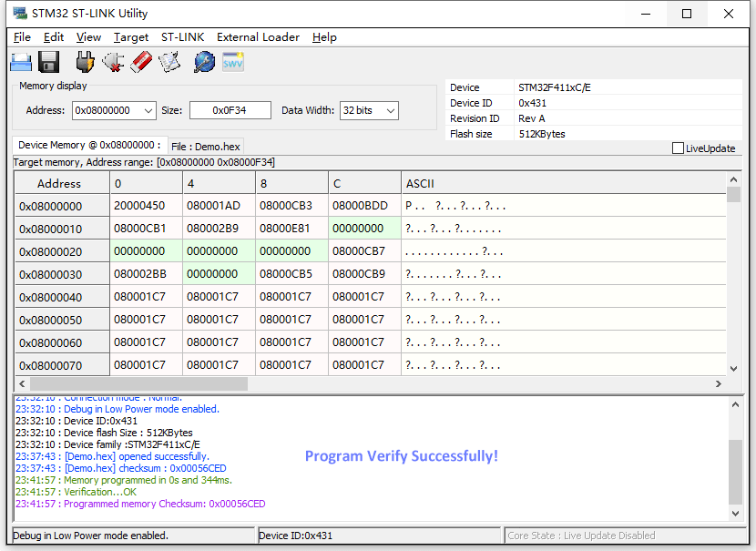The height and width of the screenshot is (551, 756).
Task: Switch to the Device Memory tab
Action: tap(89, 145)
